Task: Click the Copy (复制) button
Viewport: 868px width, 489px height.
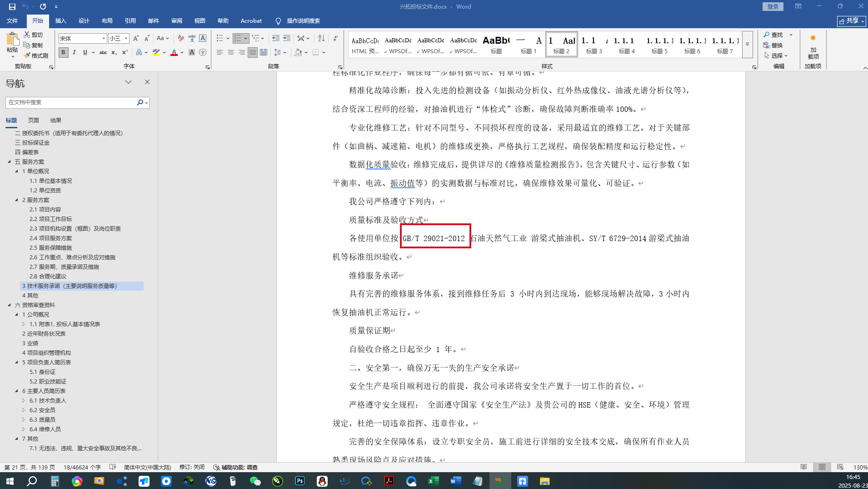Action: [33, 45]
